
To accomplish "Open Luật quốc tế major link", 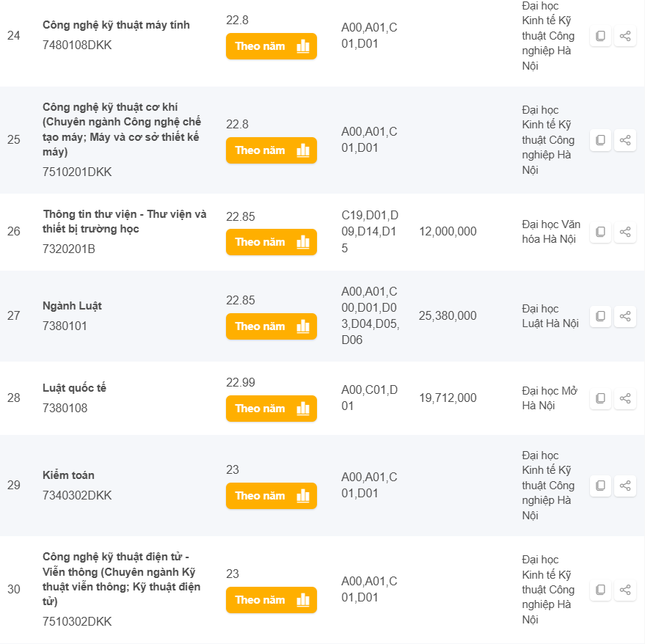I will click(x=74, y=388).
